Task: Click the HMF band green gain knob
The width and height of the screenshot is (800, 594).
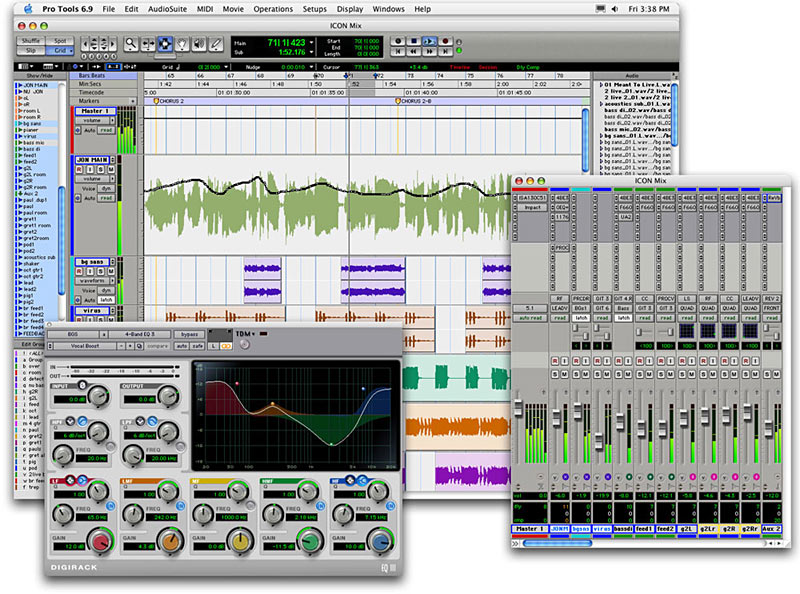Action: tap(310, 541)
